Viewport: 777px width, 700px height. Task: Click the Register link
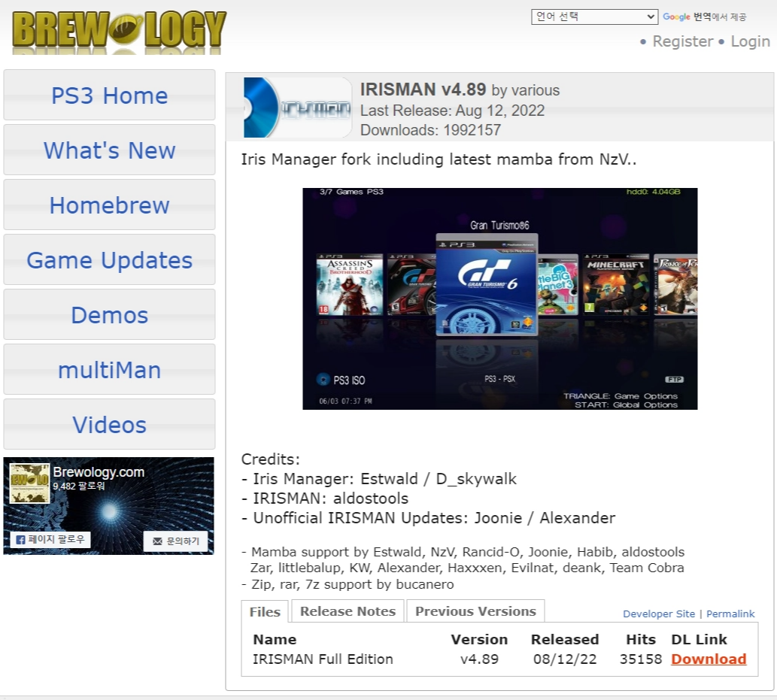click(683, 41)
